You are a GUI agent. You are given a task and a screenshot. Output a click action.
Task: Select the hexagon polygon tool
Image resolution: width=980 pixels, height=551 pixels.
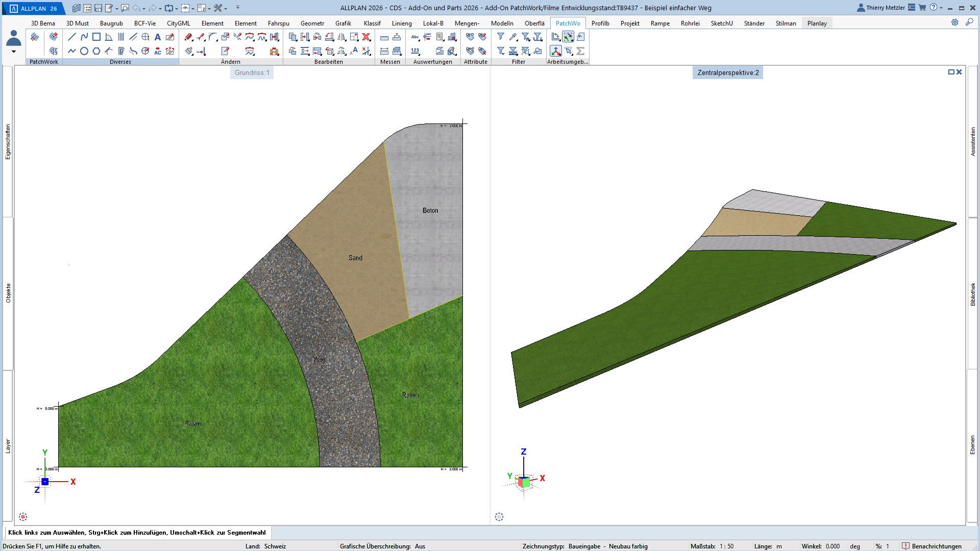pyautogui.click(x=96, y=51)
